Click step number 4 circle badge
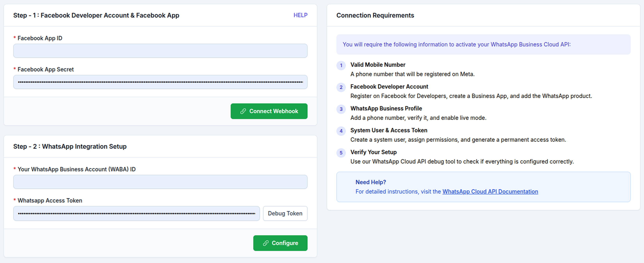This screenshot has width=644, height=263. (341, 131)
